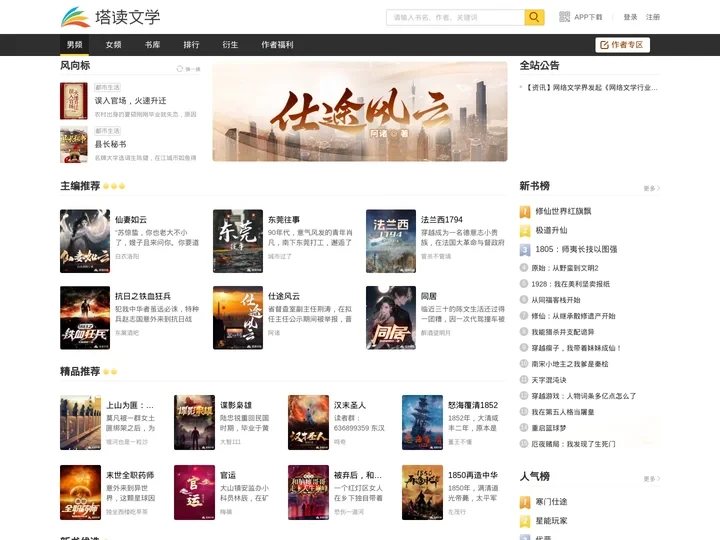The image size is (720, 540).
Task: Switch to the 男频 tab
Action: point(74,45)
